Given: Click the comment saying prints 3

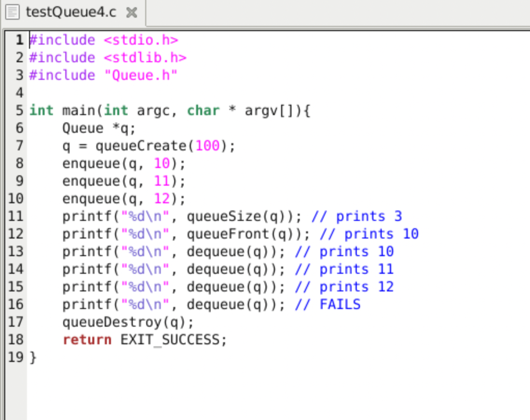Looking at the screenshot, I should (x=358, y=216).
